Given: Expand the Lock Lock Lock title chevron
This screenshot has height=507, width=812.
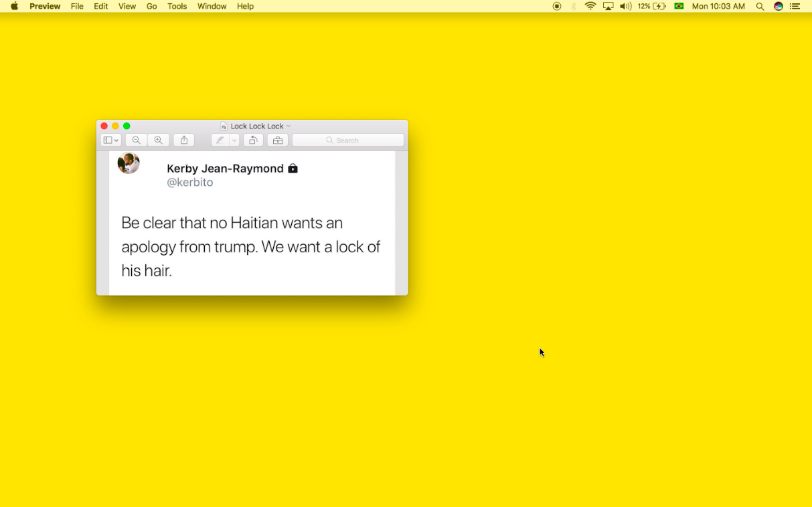Looking at the screenshot, I should point(289,126).
